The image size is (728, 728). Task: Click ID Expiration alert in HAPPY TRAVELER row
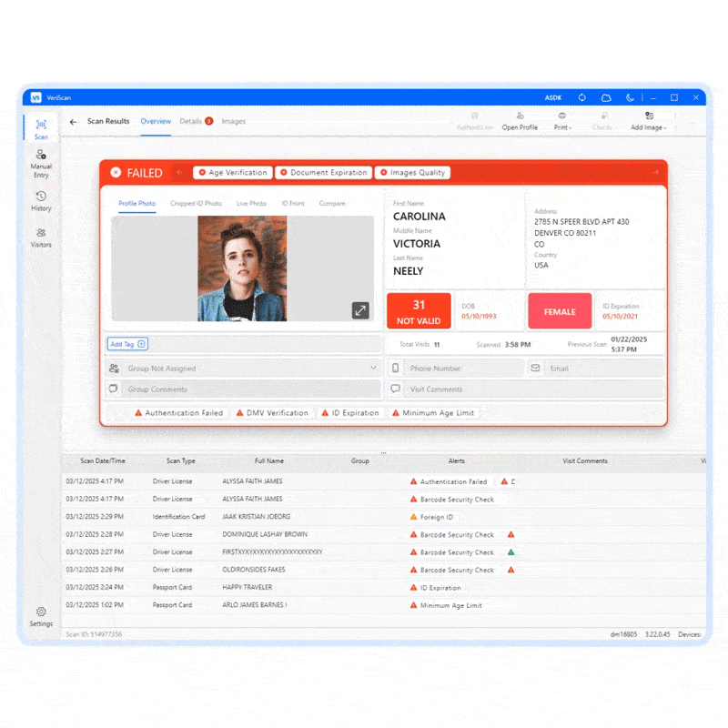pyautogui.click(x=436, y=588)
